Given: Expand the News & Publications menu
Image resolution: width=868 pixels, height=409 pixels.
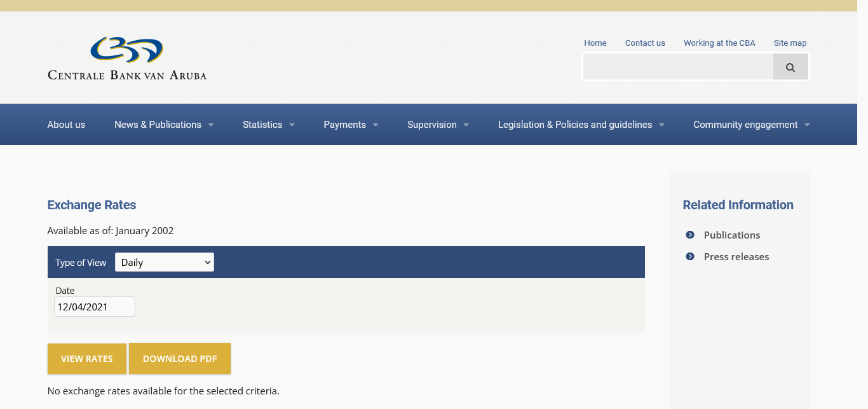Looking at the screenshot, I should (x=163, y=125).
